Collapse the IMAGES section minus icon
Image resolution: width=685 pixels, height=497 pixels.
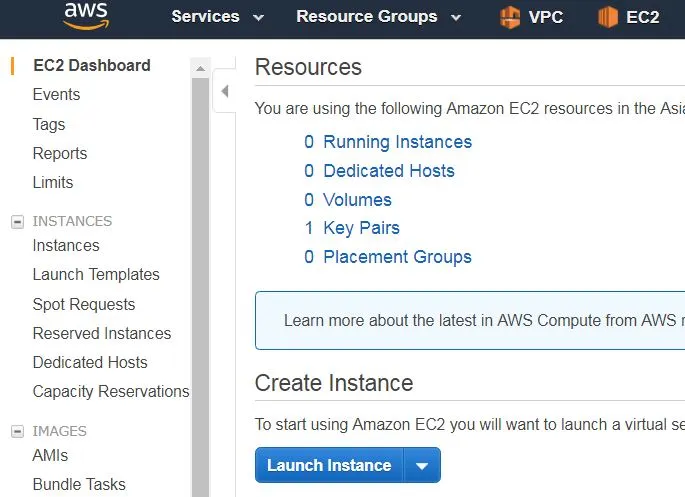17,431
